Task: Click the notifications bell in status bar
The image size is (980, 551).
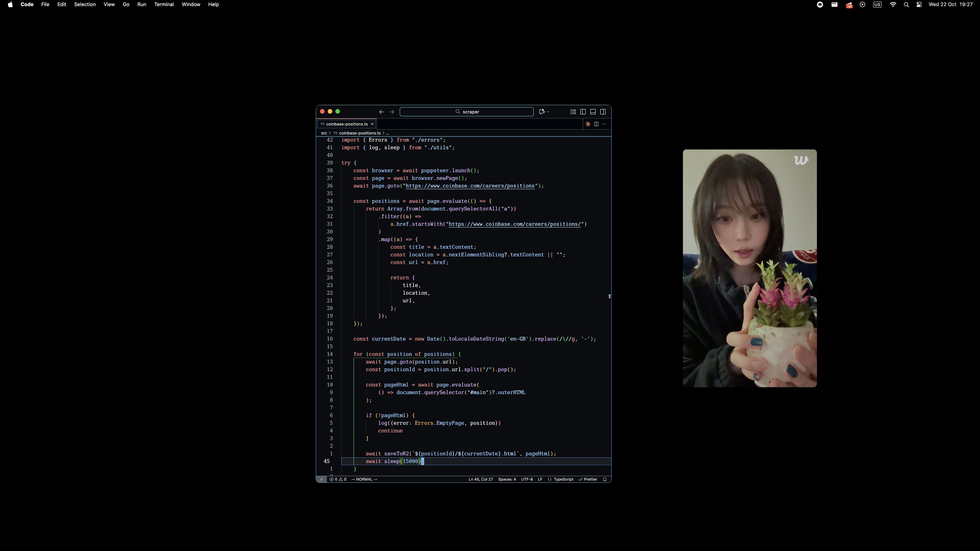Action: click(604, 479)
